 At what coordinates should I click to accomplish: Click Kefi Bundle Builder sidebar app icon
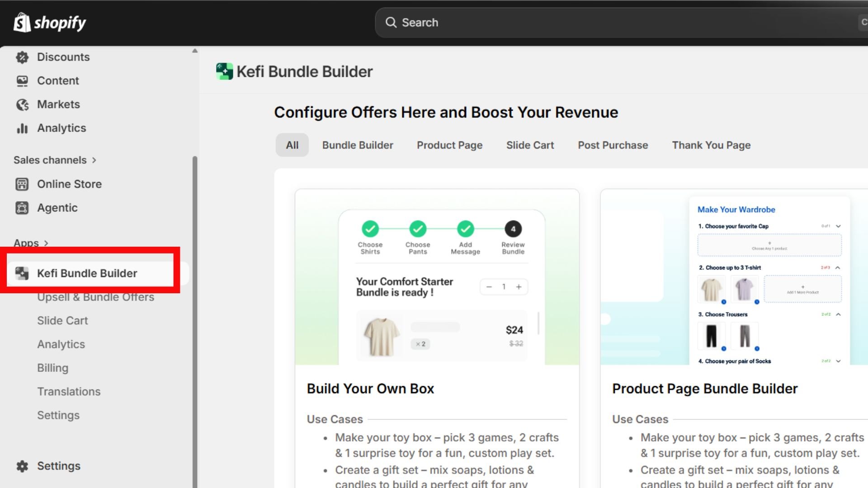22,273
